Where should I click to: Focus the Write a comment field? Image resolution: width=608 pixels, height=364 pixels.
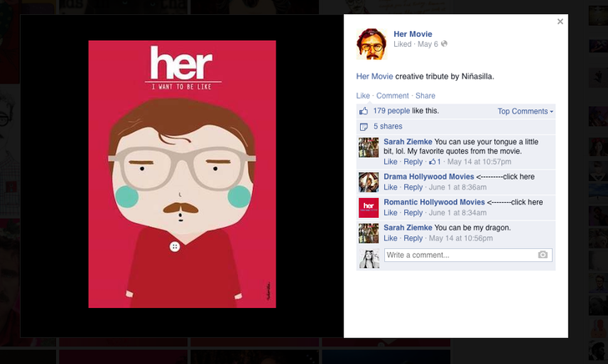coord(468,255)
